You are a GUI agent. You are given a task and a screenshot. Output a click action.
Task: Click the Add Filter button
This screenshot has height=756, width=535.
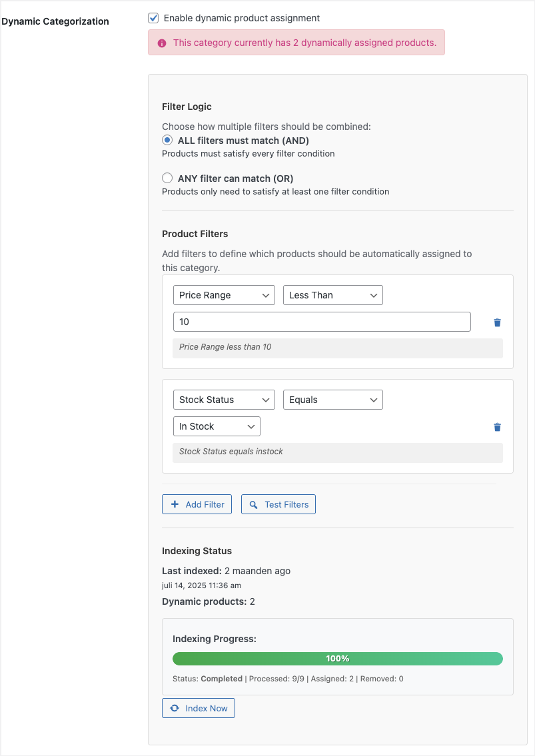[x=197, y=504]
